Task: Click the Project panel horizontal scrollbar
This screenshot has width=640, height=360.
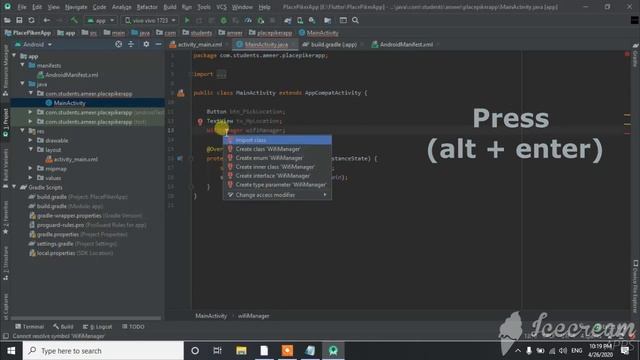Action: point(86,318)
